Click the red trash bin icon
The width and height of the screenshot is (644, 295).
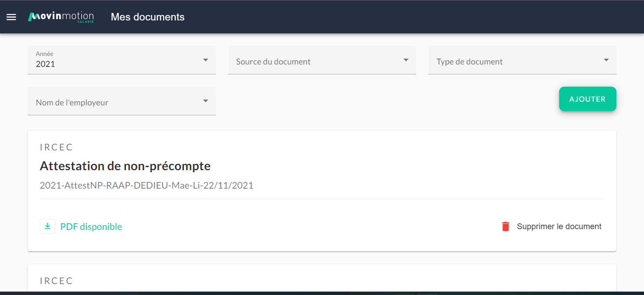pos(506,226)
